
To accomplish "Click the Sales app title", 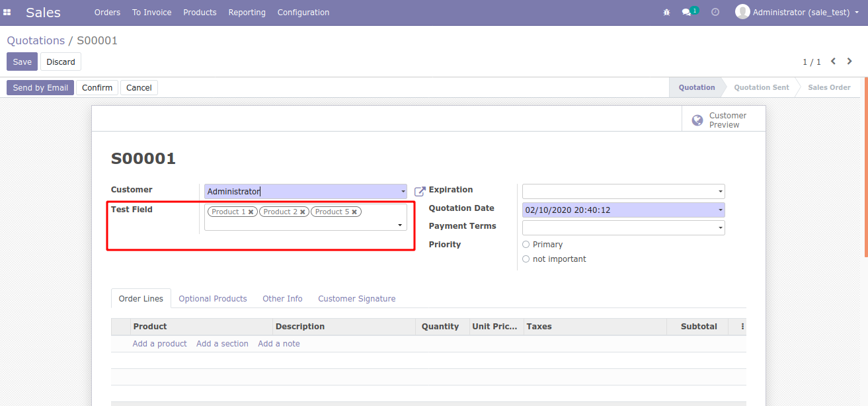I will click(x=43, y=13).
